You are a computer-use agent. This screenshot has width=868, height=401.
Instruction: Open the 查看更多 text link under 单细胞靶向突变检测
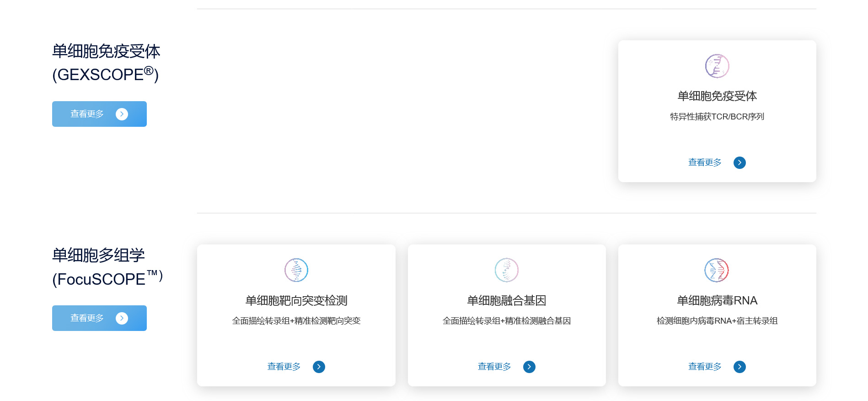click(x=284, y=367)
